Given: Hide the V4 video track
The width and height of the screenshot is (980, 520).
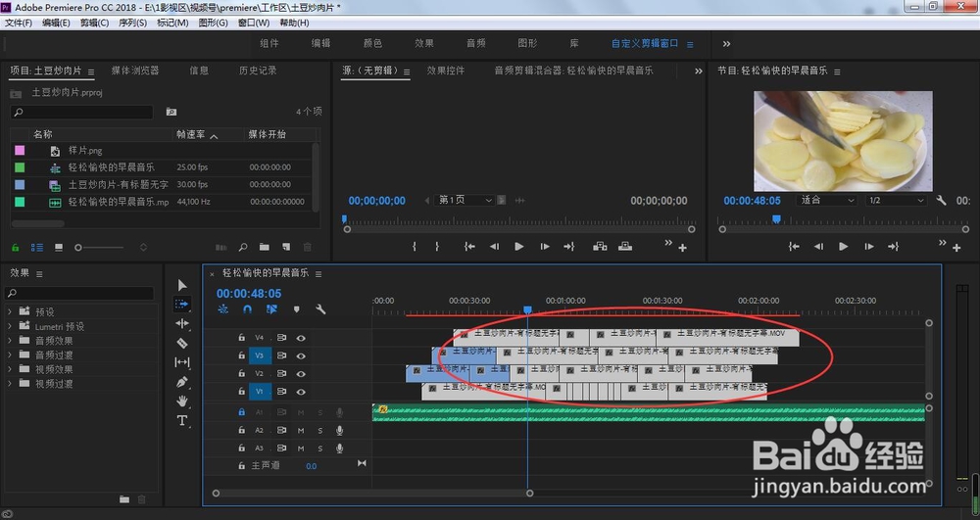Looking at the screenshot, I should click(301, 338).
